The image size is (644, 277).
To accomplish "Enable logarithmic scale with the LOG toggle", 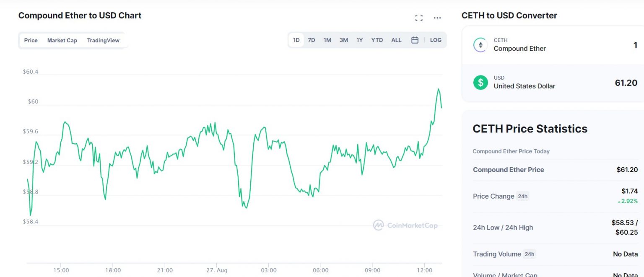I will pos(435,40).
